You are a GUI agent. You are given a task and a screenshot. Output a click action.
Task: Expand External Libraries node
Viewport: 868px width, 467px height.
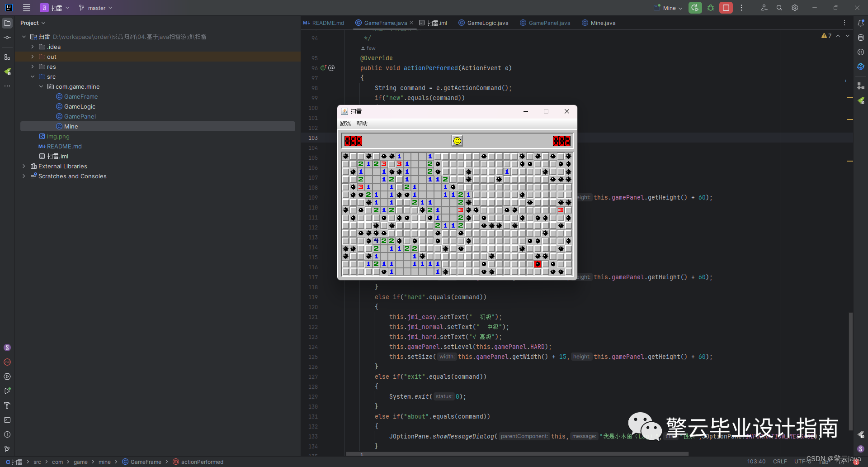pos(24,166)
